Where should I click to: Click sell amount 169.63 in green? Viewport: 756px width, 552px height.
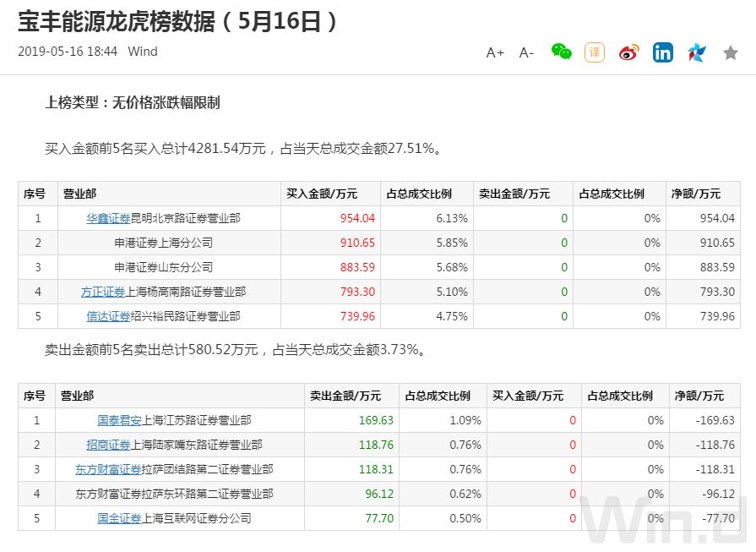click(376, 420)
